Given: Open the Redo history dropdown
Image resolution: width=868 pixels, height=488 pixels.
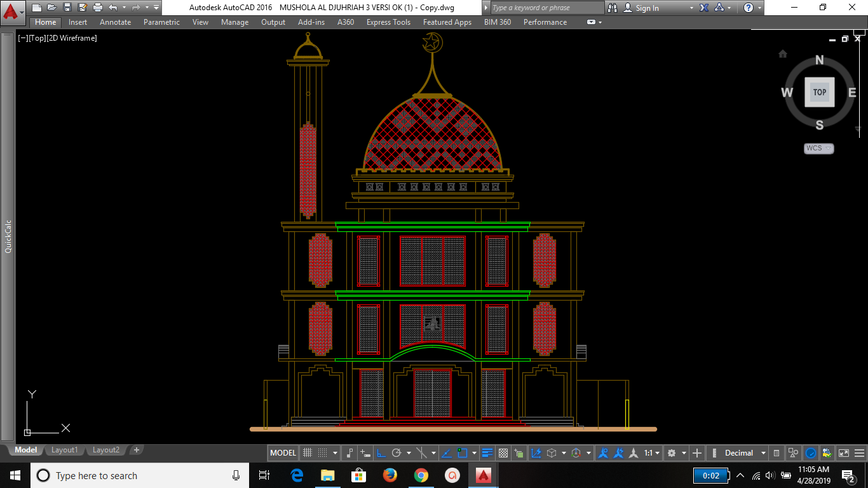Looking at the screenshot, I should (147, 8).
